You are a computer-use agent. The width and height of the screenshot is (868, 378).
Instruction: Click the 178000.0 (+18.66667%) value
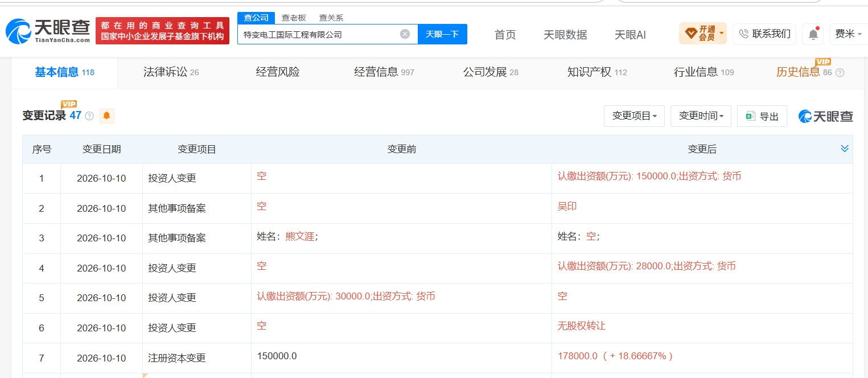pyautogui.click(x=616, y=356)
